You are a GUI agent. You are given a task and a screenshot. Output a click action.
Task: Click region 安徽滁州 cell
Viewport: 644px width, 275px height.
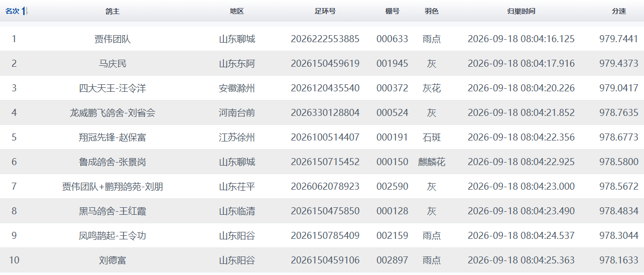coord(237,88)
